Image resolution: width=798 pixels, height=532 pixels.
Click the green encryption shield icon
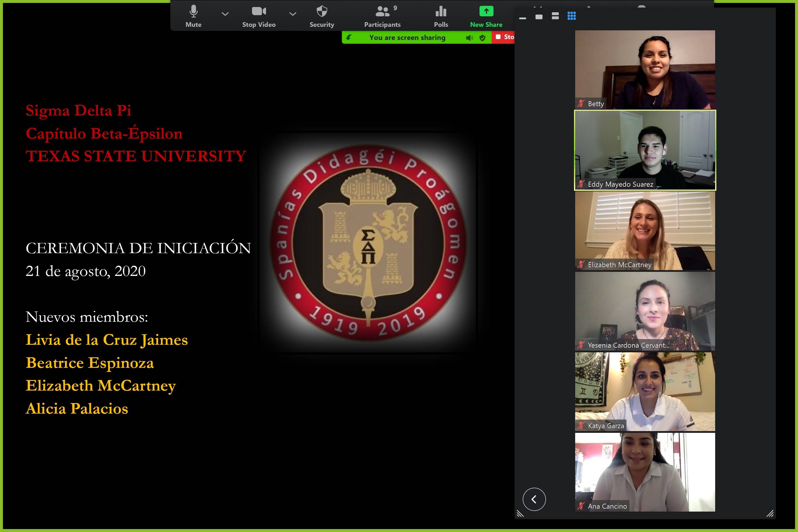(482, 38)
